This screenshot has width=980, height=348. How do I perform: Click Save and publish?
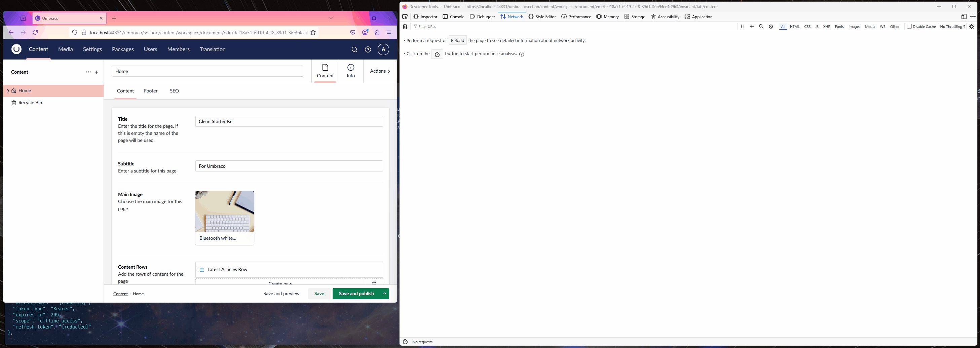[356, 294]
